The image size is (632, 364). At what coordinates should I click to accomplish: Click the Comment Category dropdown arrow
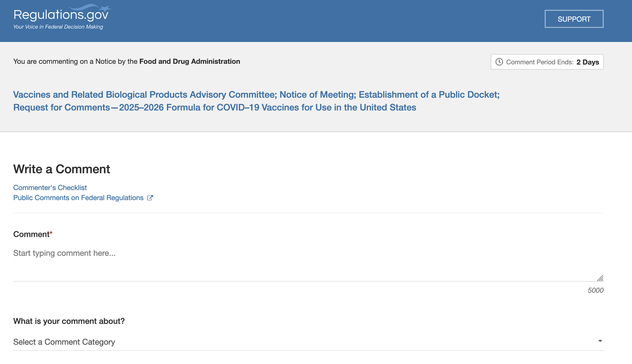click(600, 341)
